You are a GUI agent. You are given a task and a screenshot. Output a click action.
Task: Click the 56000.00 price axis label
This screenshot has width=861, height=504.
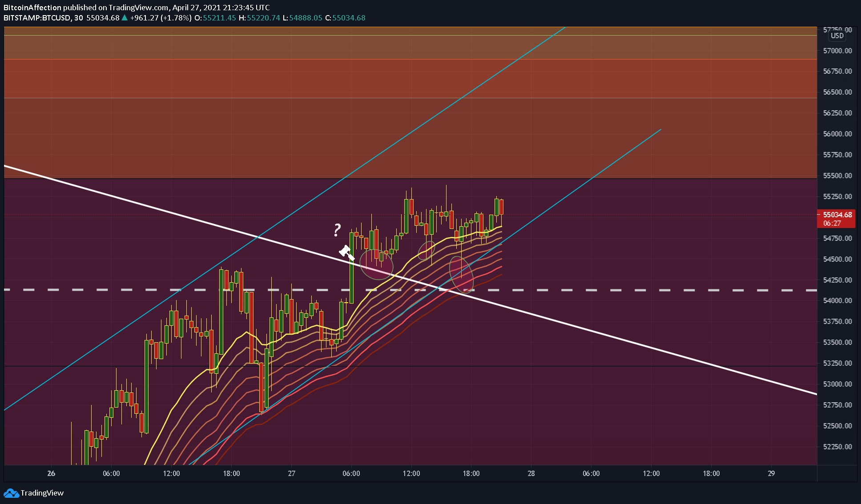click(837, 134)
